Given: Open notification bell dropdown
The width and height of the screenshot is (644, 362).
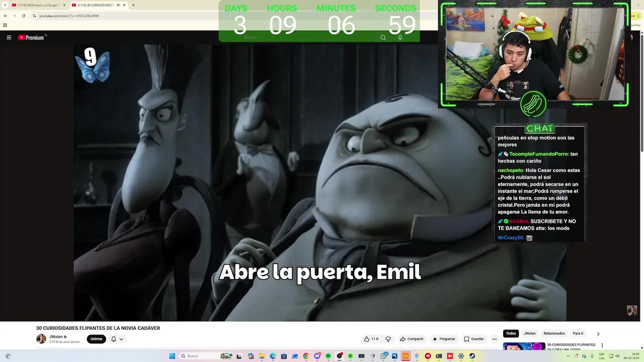Looking at the screenshot, I should (117, 339).
